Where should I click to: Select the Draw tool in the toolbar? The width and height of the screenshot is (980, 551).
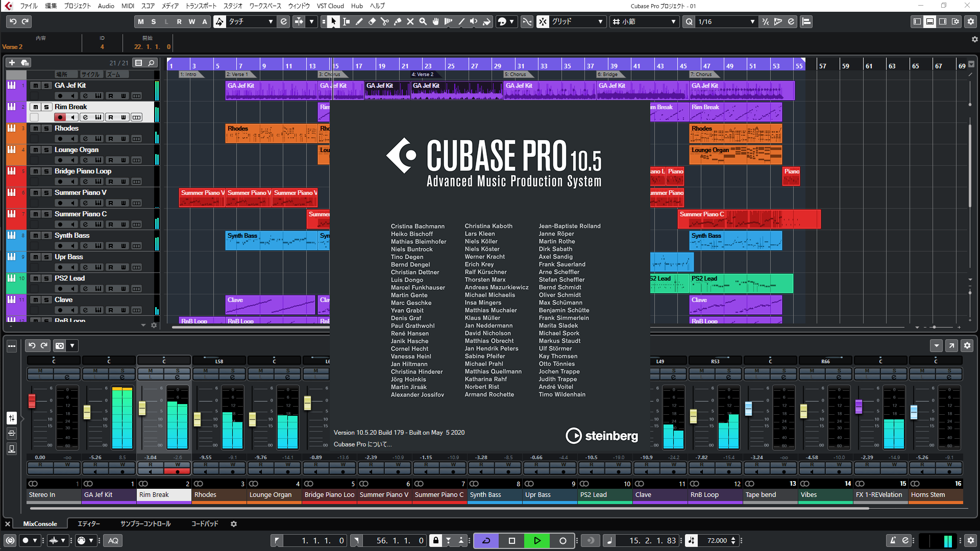[x=359, y=21]
